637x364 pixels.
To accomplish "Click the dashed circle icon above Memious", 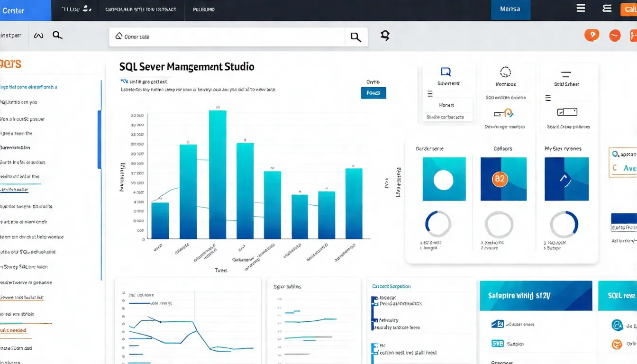I will [x=505, y=72].
